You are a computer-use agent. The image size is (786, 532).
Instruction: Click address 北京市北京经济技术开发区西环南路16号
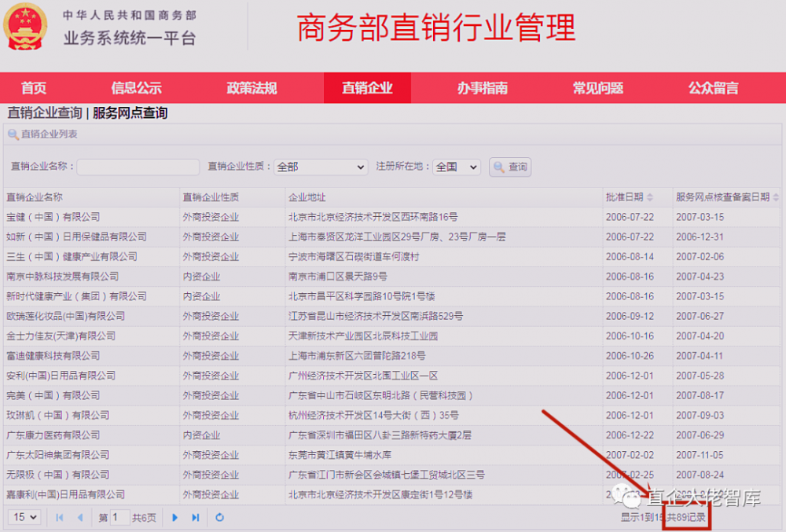[x=373, y=218]
